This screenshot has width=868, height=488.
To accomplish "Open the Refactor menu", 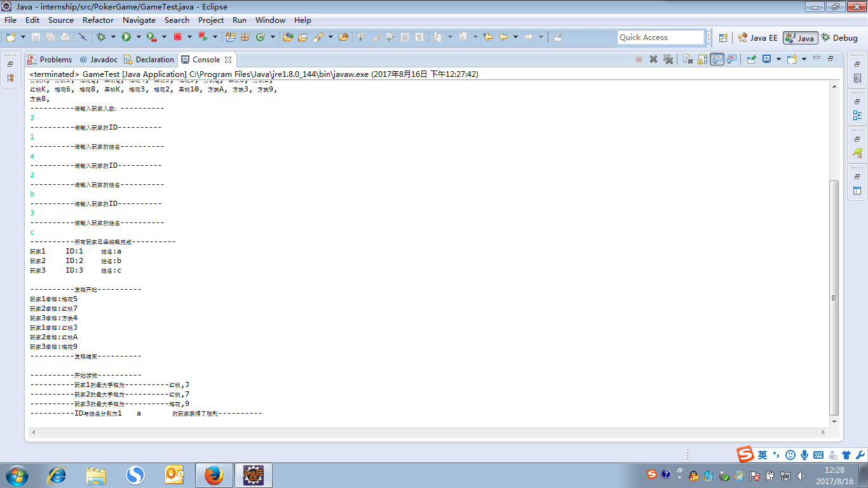I will [x=98, y=20].
